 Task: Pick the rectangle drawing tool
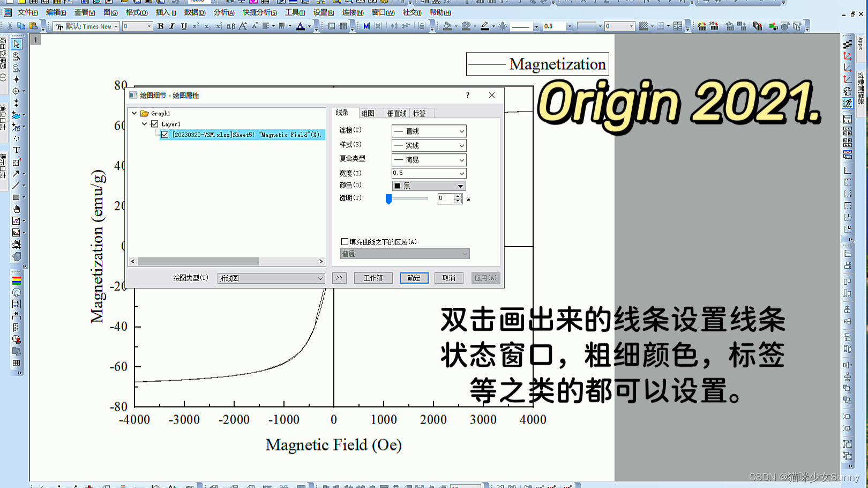tap(17, 198)
